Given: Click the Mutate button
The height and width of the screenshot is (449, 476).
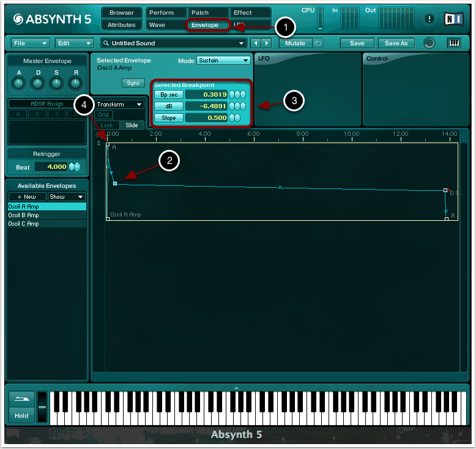Looking at the screenshot, I should (296, 43).
